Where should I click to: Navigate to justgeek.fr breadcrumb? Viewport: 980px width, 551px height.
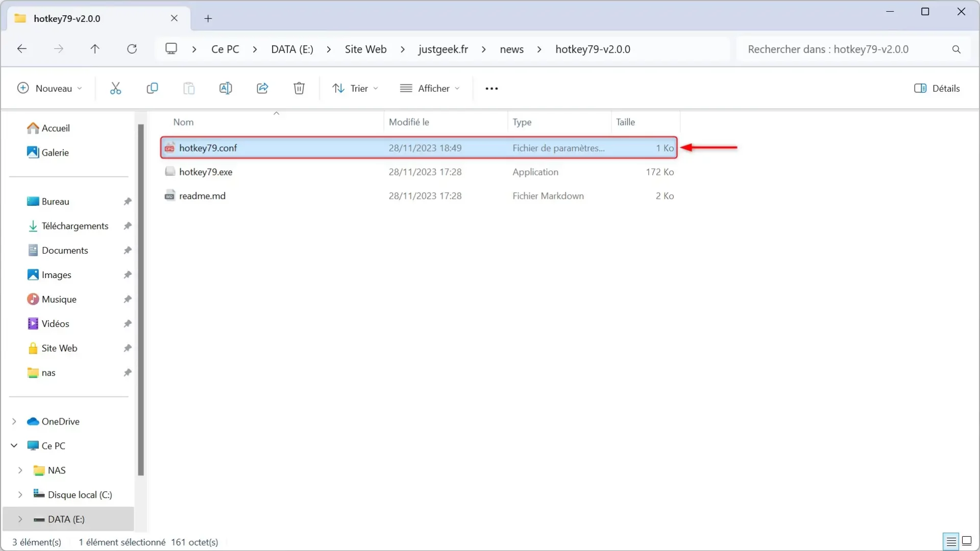pos(443,49)
